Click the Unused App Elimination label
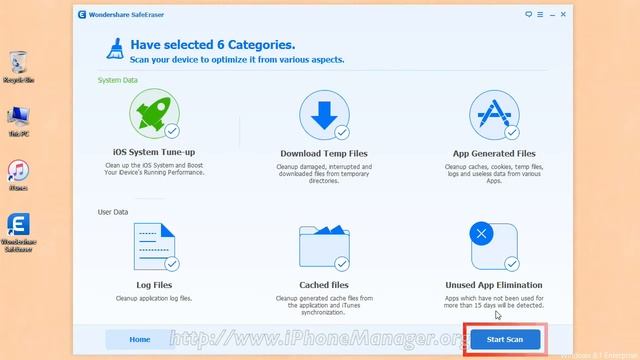Screen dimensions: 640x360 coord(494,285)
